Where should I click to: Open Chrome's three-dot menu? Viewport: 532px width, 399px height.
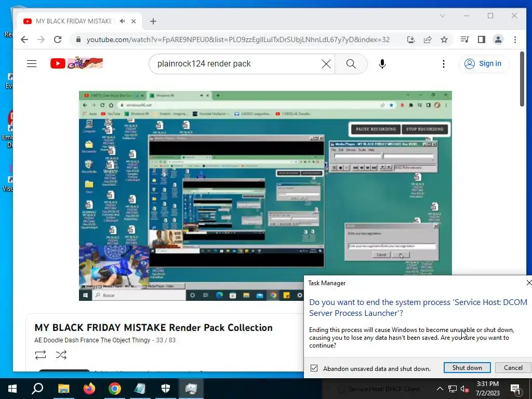pyautogui.click(x=515, y=39)
